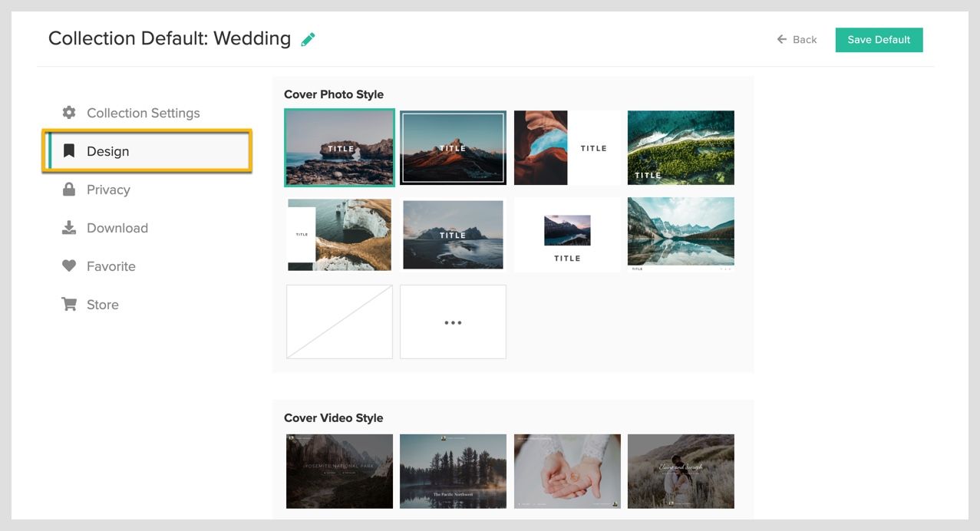Click the Design bookmark icon
The width and height of the screenshot is (980, 531).
click(69, 151)
